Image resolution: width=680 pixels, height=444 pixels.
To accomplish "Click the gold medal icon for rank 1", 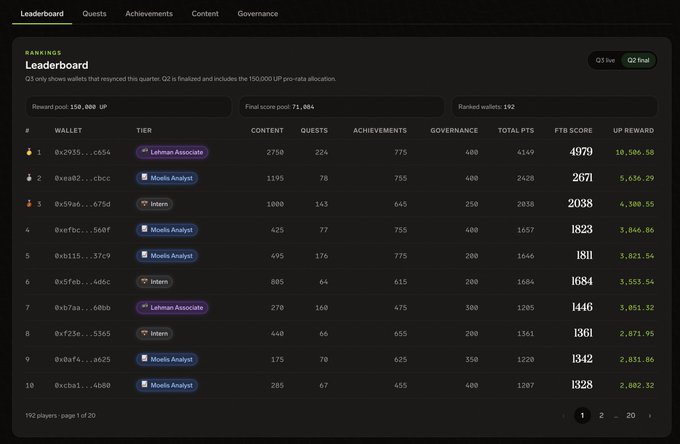I will (x=29, y=152).
